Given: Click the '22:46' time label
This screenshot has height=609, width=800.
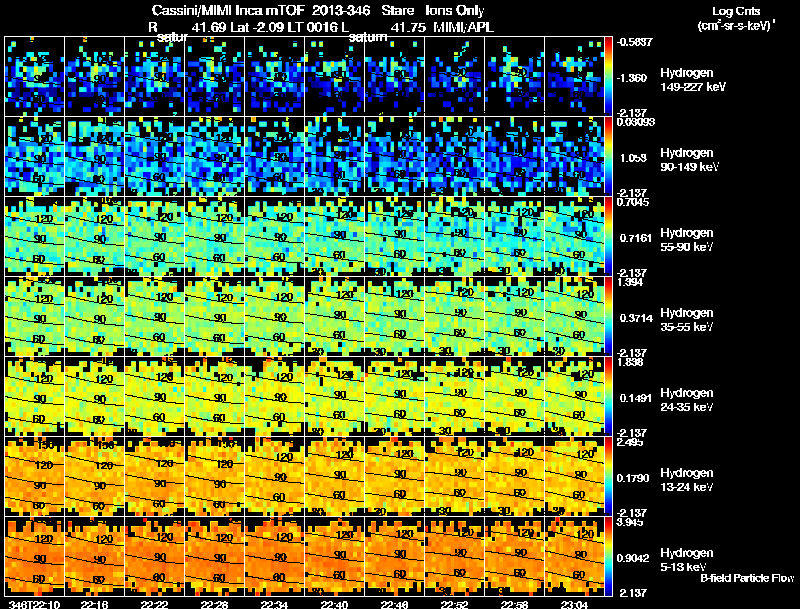Looking at the screenshot, I should coord(394,605).
